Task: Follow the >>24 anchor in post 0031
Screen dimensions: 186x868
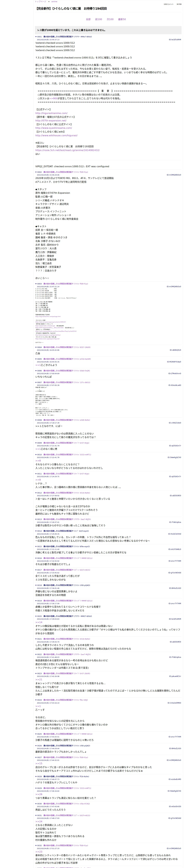Action: (x=39, y=822)
